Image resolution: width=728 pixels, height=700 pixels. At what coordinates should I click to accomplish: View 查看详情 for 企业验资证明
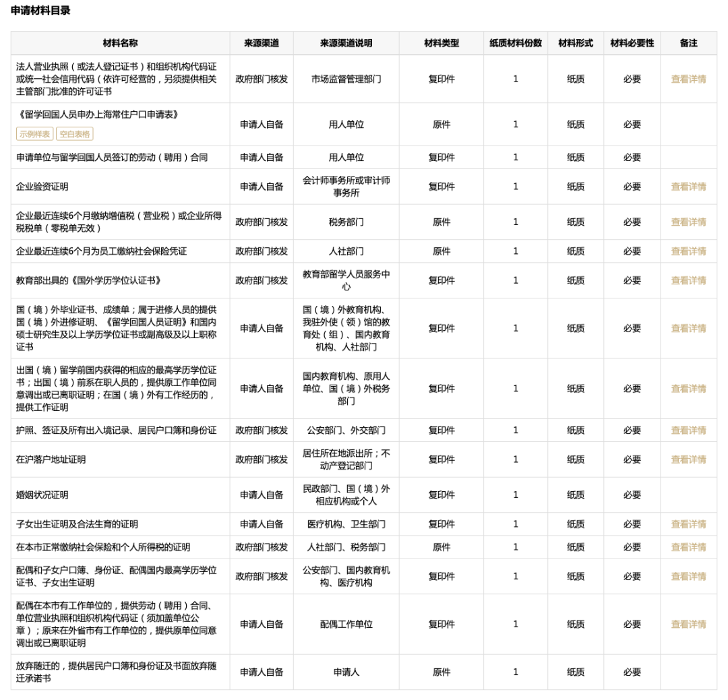click(688, 187)
